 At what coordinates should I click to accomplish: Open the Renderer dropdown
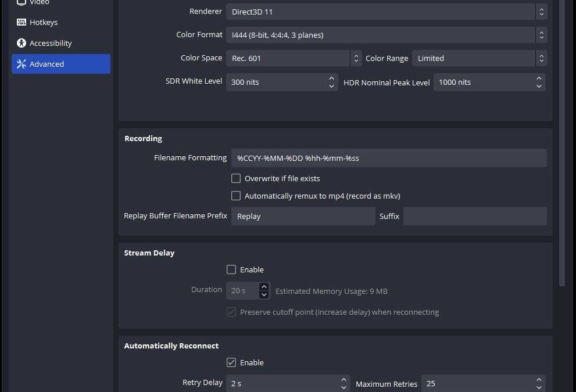(x=386, y=12)
